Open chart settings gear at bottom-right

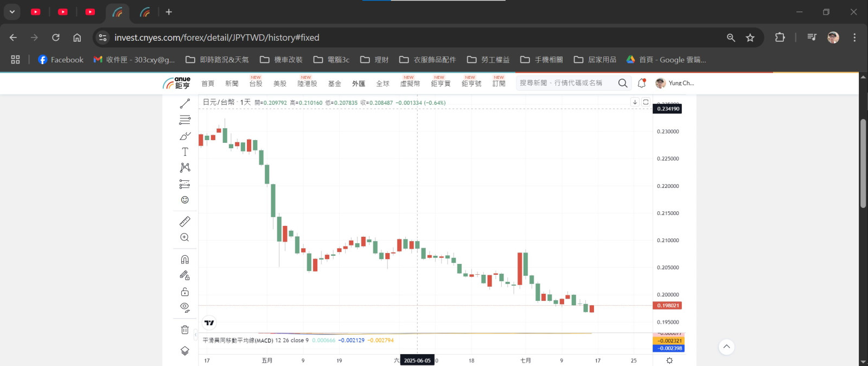click(x=669, y=361)
